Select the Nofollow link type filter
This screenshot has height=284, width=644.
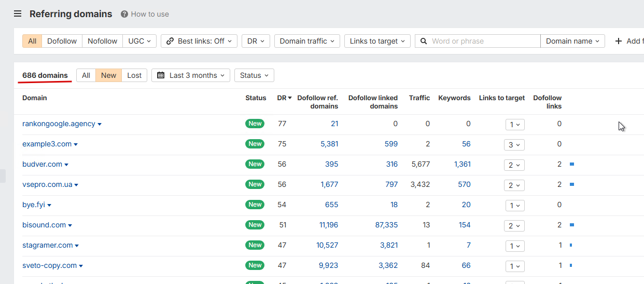[x=102, y=41]
